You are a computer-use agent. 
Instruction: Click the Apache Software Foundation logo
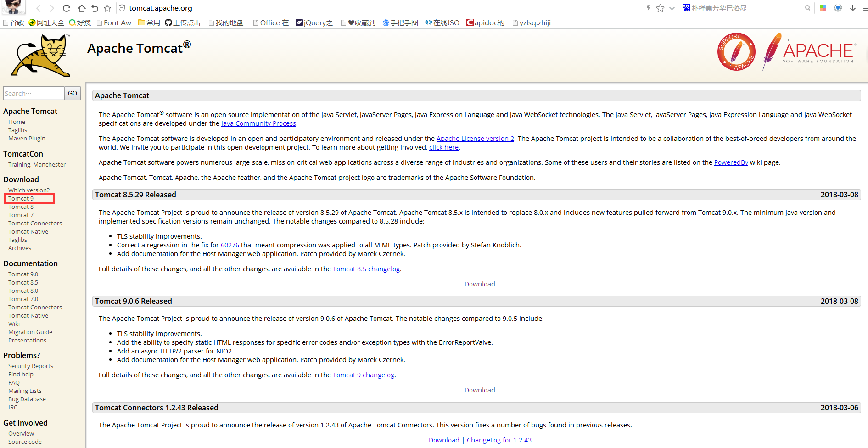click(809, 51)
